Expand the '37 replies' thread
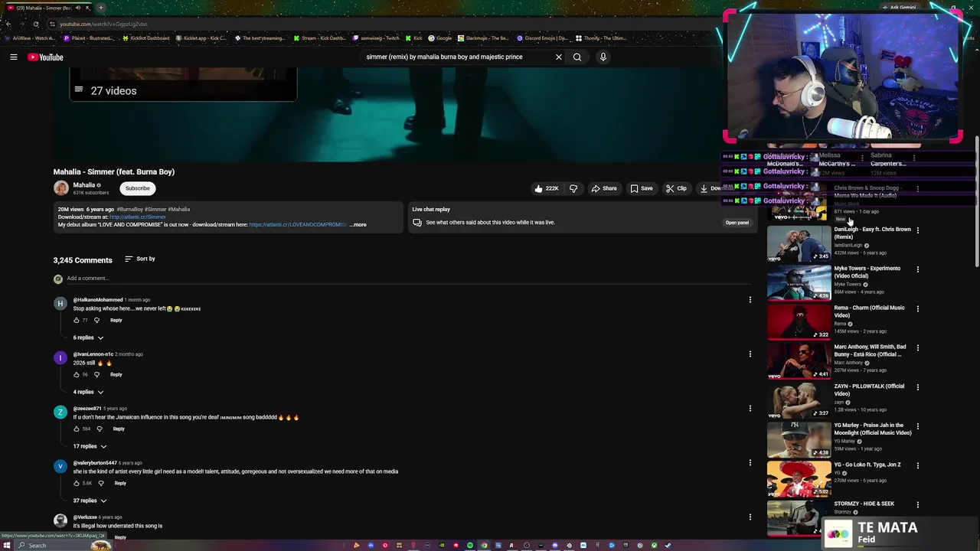Screen dimensions: 980x551 pyautogui.click(x=90, y=500)
